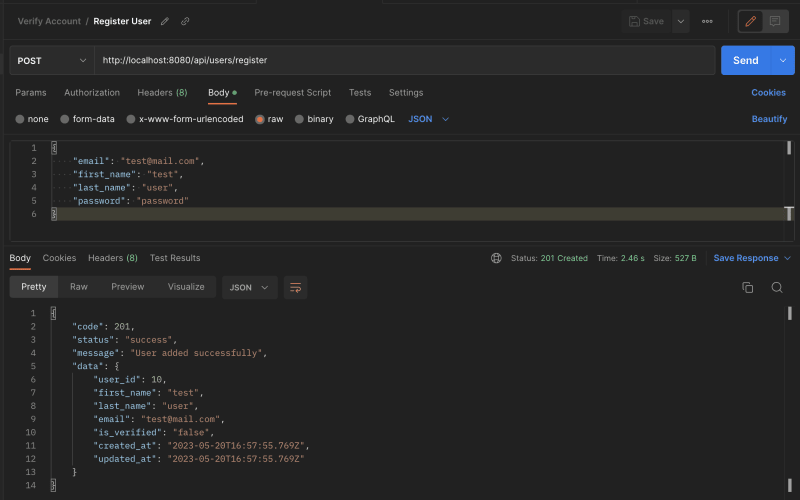Click the "password" line in request body
This screenshot has width=800, height=500.
point(131,201)
